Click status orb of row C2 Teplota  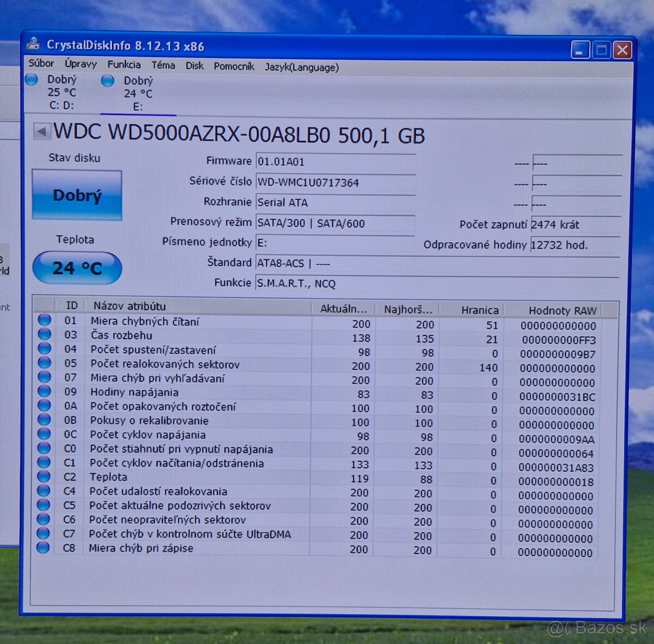click(x=44, y=476)
